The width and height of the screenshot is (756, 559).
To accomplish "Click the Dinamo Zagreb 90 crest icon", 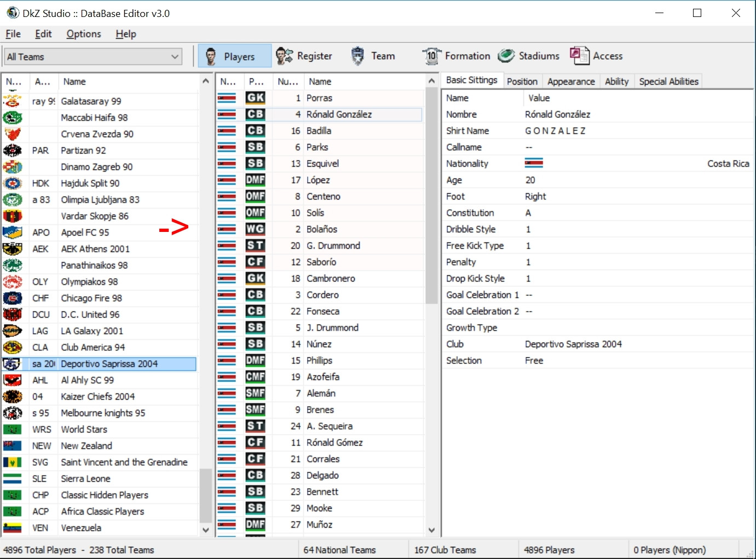I will coord(13,167).
